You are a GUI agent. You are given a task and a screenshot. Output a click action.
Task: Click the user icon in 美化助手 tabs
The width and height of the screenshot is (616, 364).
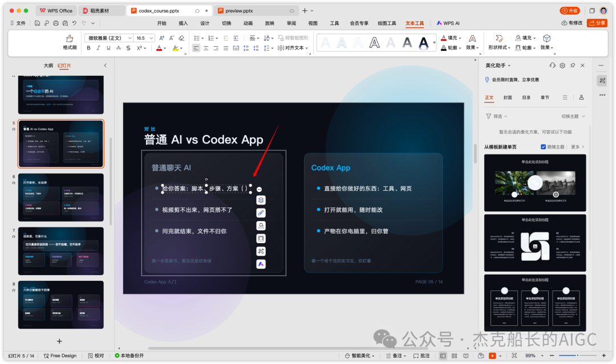click(x=581, y=97)
